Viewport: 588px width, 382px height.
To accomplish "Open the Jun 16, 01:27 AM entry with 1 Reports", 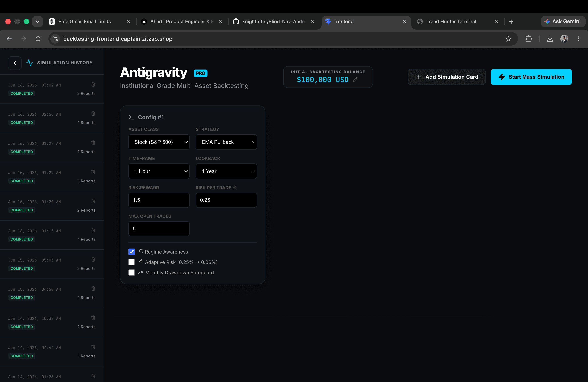I will (52, 177).
